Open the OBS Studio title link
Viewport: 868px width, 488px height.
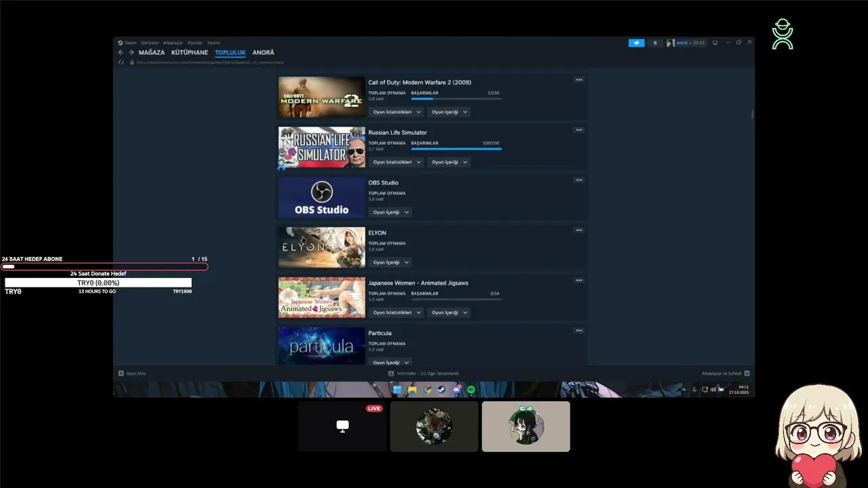[x=383, y=182]
